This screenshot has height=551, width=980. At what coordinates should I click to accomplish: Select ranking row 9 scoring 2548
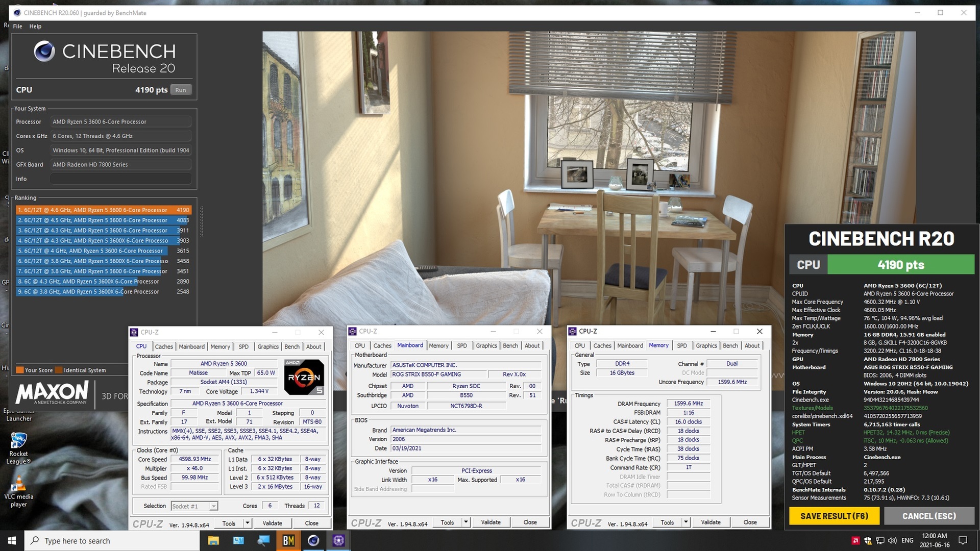coord(104,291)
